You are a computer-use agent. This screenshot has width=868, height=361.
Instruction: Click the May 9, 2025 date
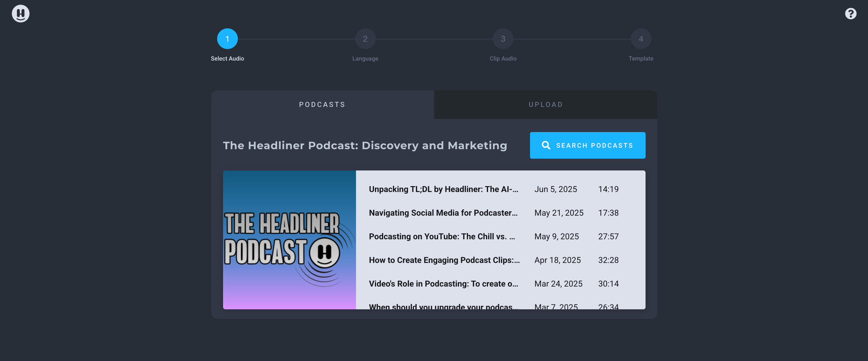click(x=556, y=236)
